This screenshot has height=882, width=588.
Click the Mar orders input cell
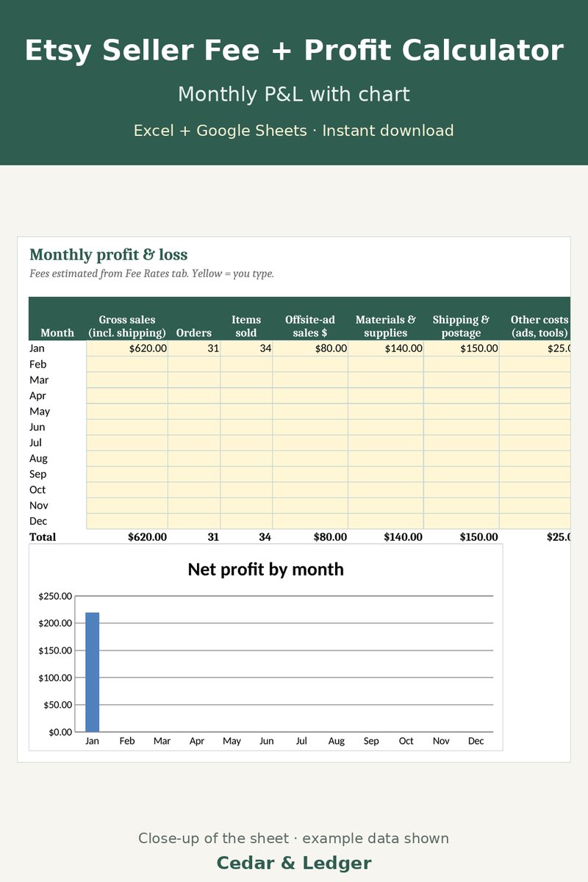pos(194,380)
